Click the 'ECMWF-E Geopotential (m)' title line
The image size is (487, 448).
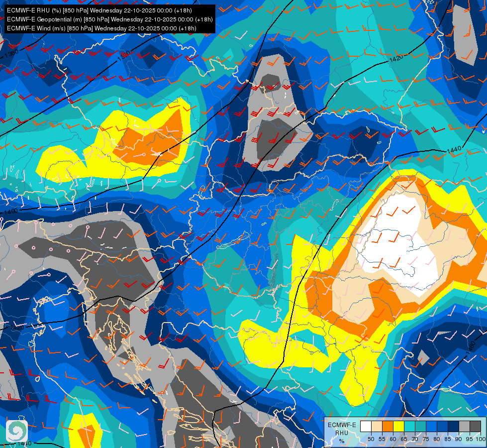pos(109,19)
